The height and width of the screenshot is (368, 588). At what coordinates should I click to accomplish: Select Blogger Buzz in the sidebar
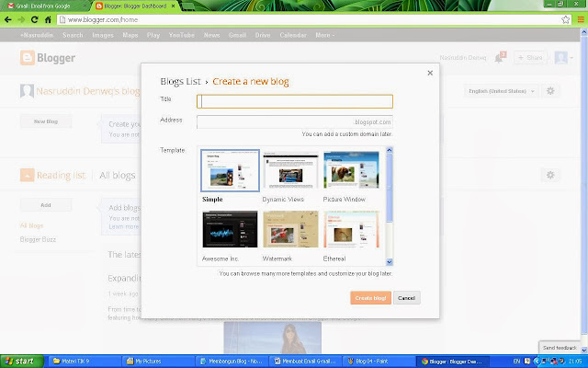[x=38, y=239]
